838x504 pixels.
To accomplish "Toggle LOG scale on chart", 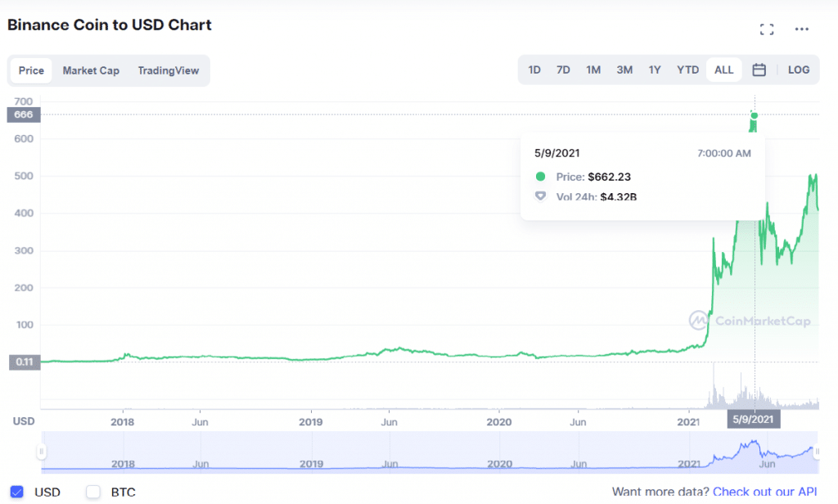I will coord(799,70).
